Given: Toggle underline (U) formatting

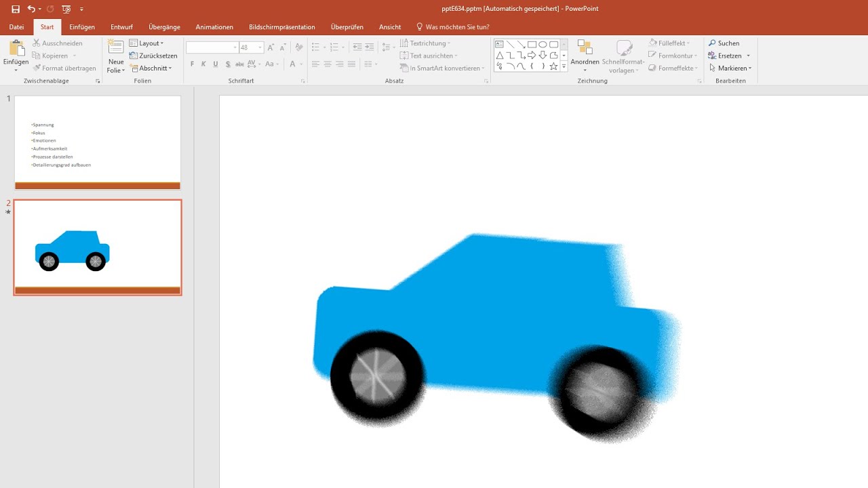Looking at the screenshot, I should (x=216, y=64).
